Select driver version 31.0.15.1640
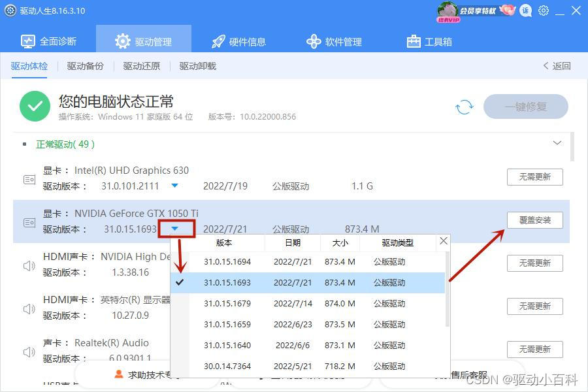Viewport: 588px width, 392px height. point(308,345)
